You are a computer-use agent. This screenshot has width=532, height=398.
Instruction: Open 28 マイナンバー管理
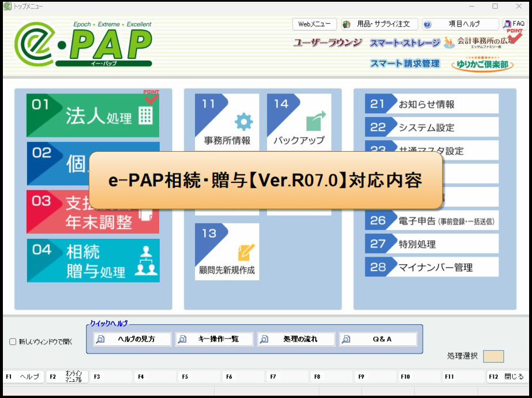coord(432,267)
